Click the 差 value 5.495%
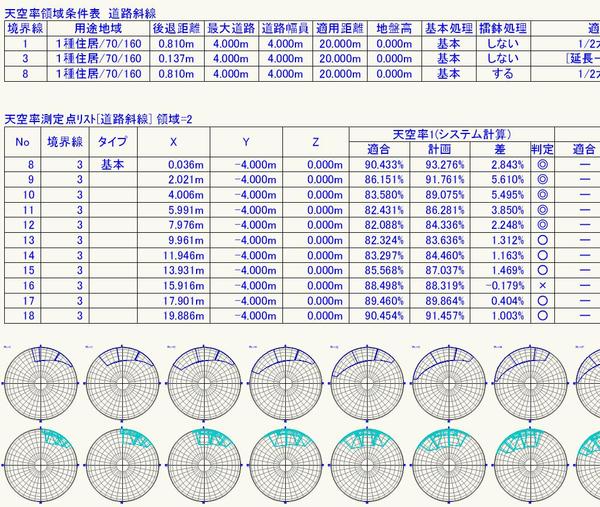Screen dimensions: 600x507 (x=507, y=195)
